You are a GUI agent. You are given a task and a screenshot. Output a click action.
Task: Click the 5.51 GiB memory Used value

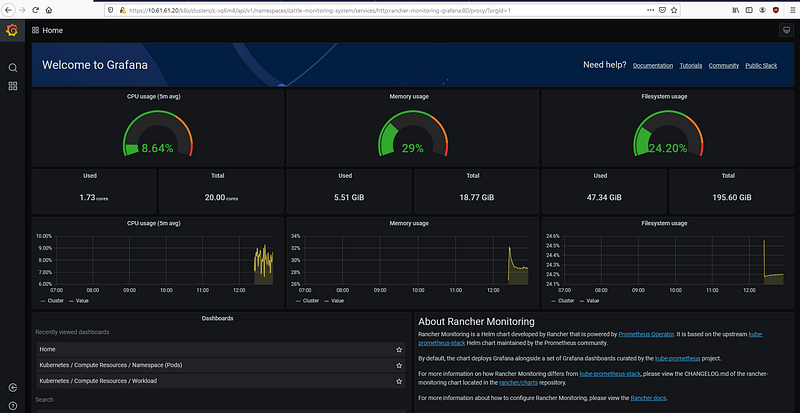(x=349, y=198)
